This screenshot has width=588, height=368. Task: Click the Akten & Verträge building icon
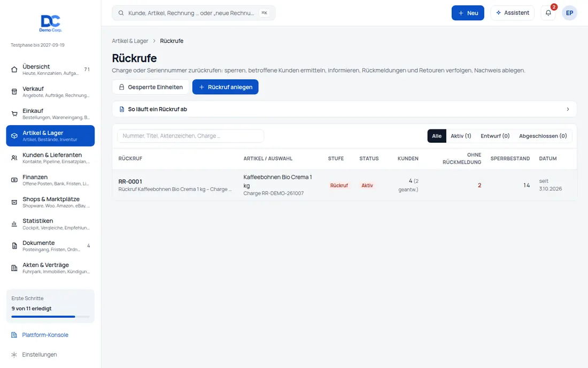tap(14, 268)
